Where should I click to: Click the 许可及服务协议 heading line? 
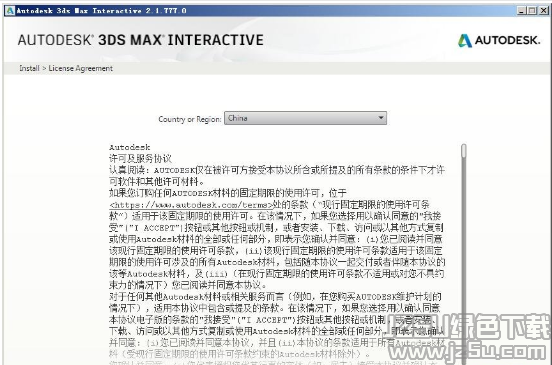coord(140,159)
